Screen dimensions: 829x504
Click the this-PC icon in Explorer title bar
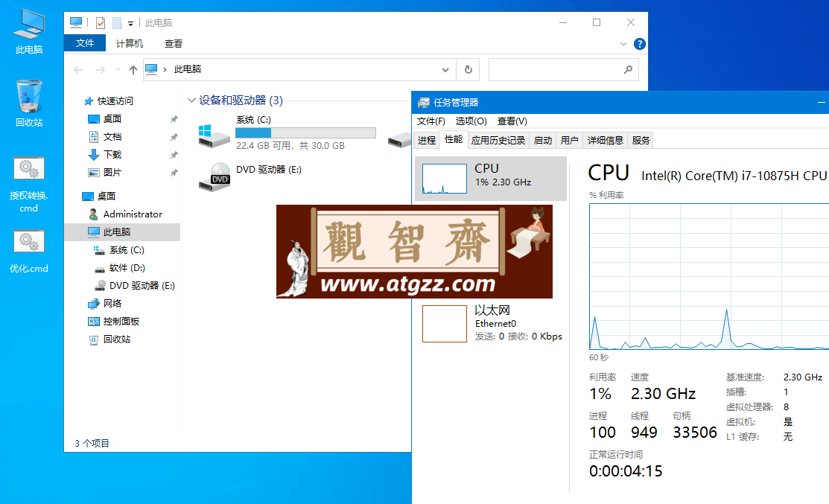pos(76,22)
